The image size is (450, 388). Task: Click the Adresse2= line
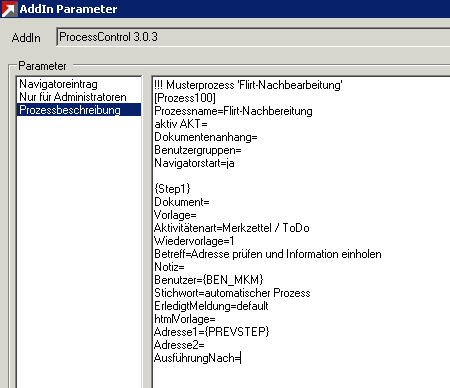[179, 345]
